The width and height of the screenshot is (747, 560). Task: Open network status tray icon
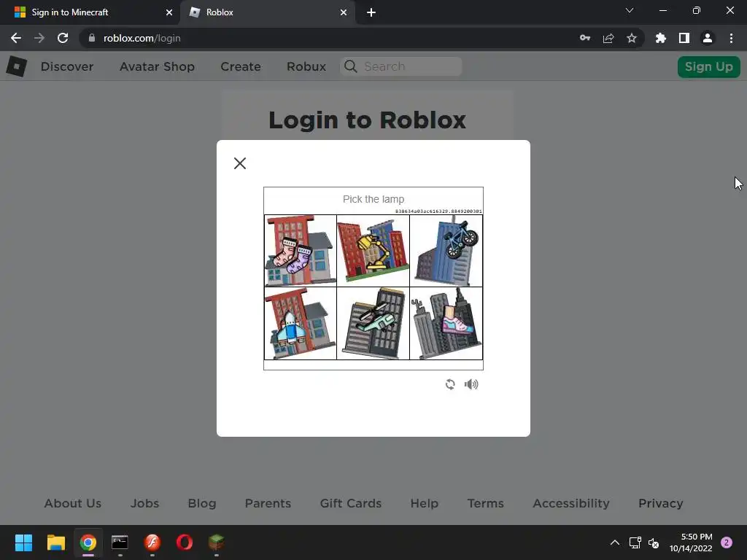(635, 542)
